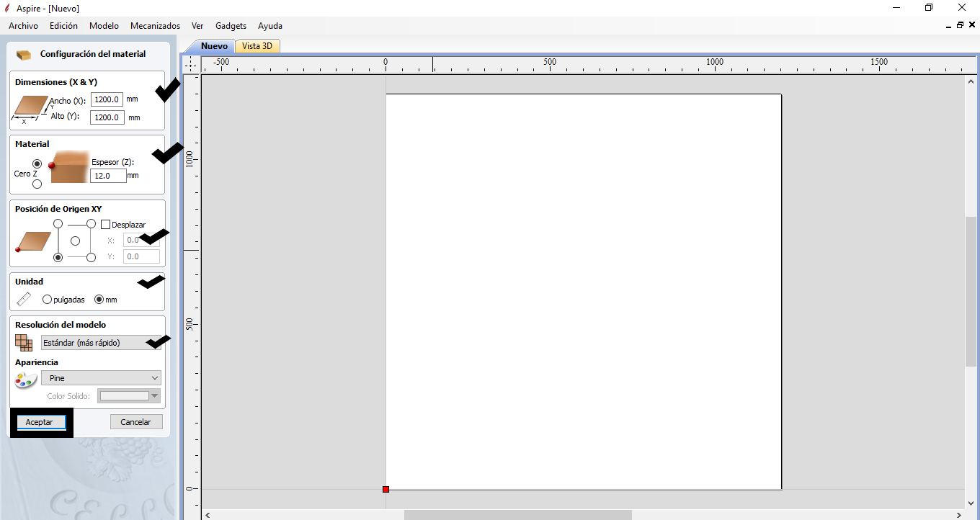Viewport: 980px width, 520px height.
Task: Switch to the Vista 3D tab
Action: 257,46
